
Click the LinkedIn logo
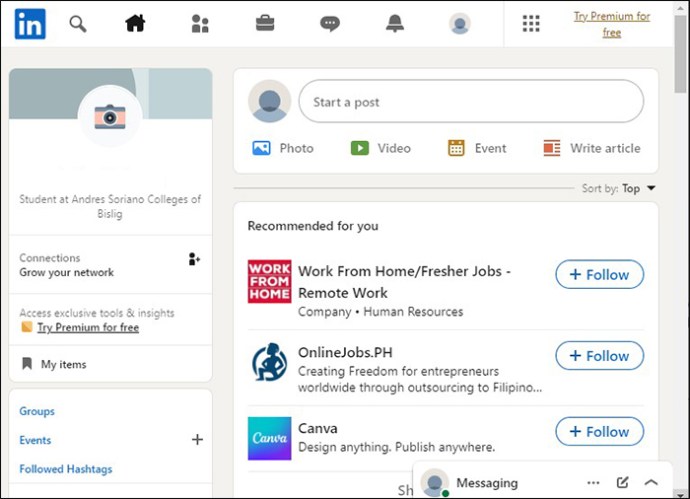point(30,24)
